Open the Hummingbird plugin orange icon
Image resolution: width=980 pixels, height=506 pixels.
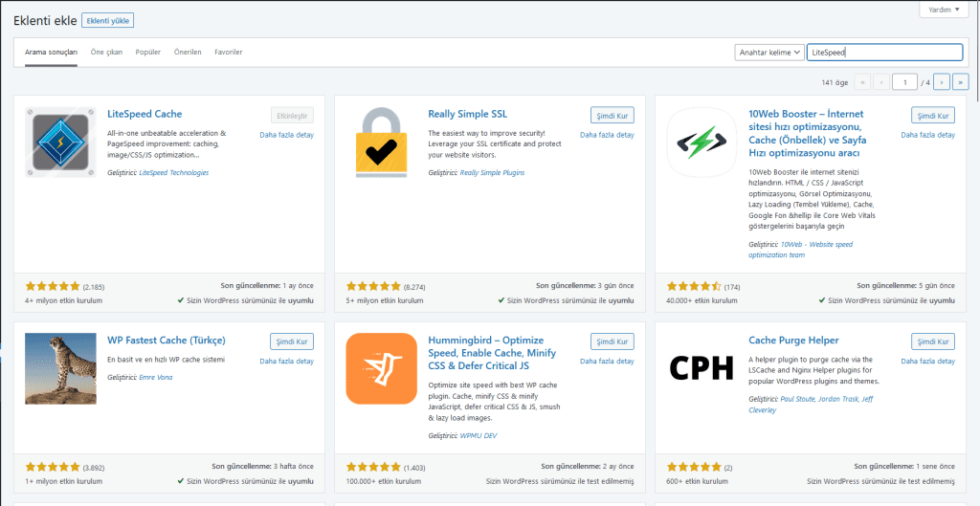pyautogui.click(x=381, y=368)
